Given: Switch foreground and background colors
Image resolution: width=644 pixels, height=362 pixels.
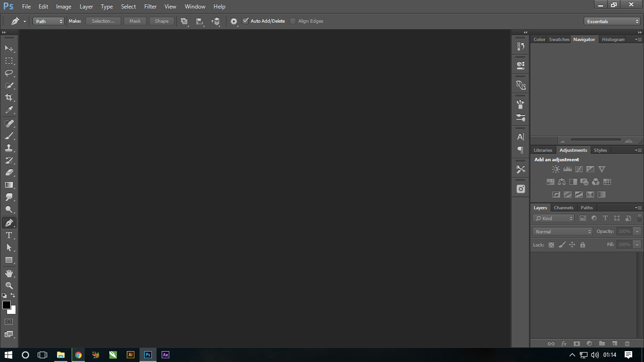Looking at the screenshot, I should coord(13,296).
